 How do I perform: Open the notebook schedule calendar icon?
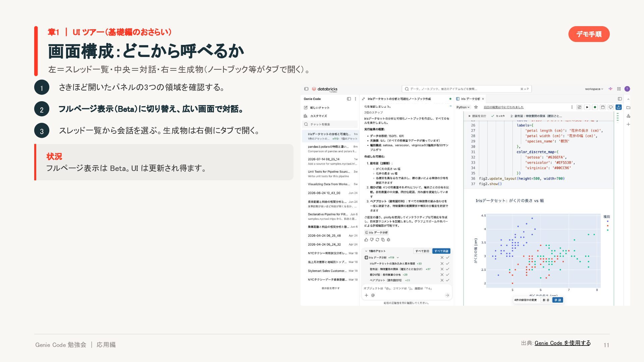tap(603, 107)
